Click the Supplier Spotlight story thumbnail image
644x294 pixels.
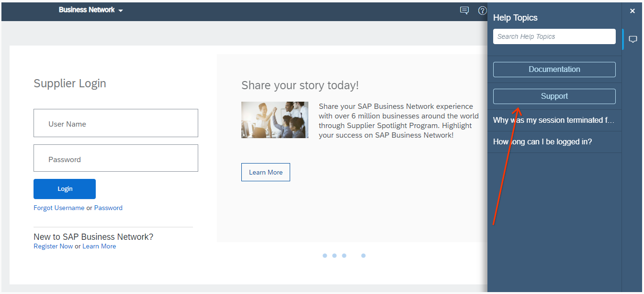click(274, 120)
